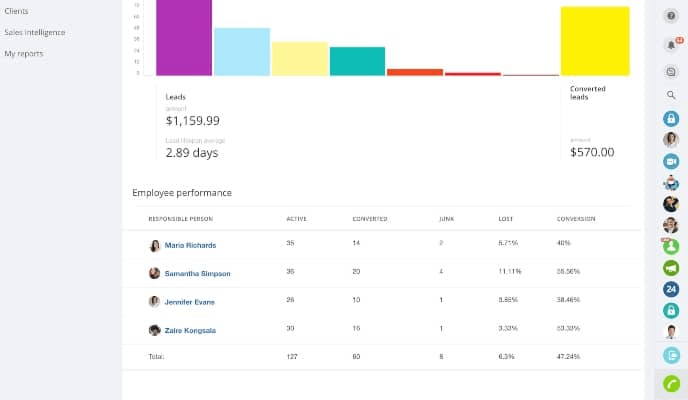
Task: Open Sales intelligence in the left menu
Action: click(35, 32)
